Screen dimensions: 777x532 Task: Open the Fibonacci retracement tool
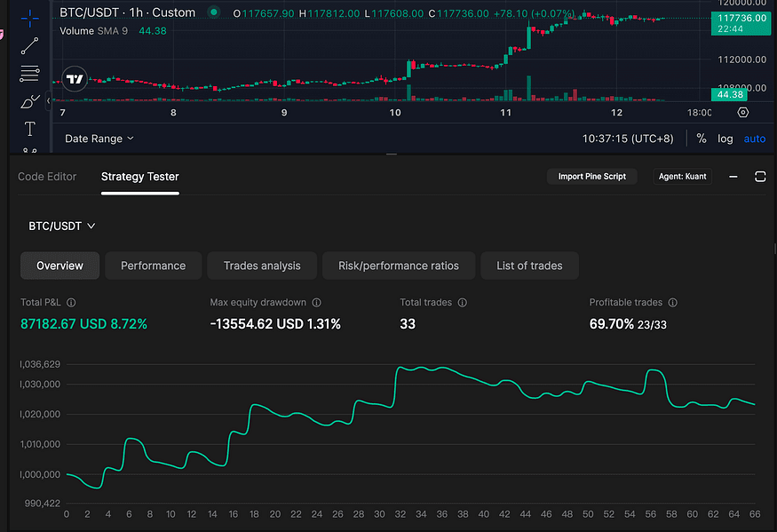click(x=29, y=73)
